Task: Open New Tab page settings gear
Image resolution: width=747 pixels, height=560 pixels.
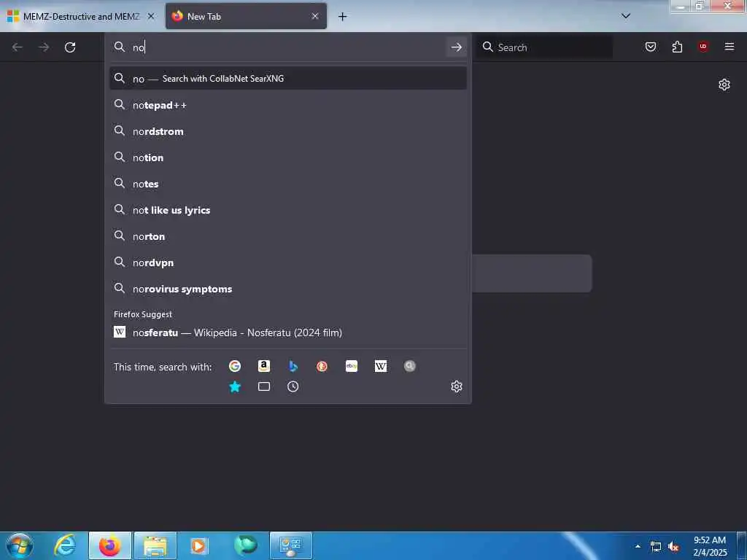Action: 724,85
